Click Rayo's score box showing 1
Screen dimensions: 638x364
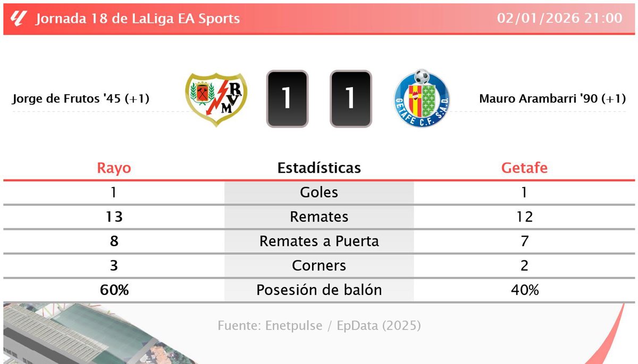click(x=287, y=99)
